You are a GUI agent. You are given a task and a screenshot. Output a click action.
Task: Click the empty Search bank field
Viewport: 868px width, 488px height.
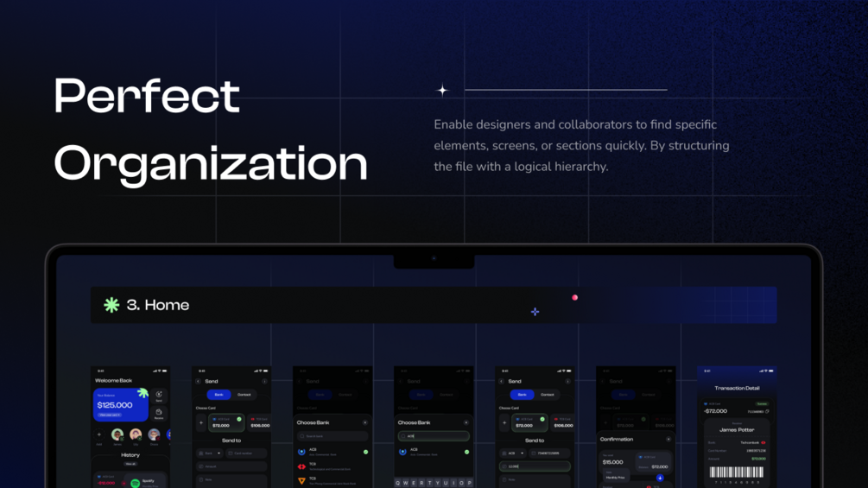[x=333, y=436]
